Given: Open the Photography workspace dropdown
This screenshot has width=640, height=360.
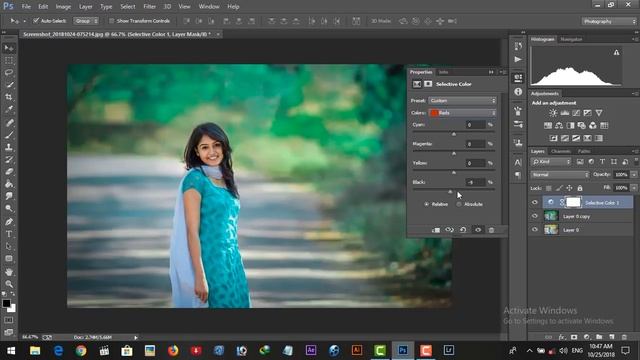Looking at the screenshot, I should click(609, 21).
